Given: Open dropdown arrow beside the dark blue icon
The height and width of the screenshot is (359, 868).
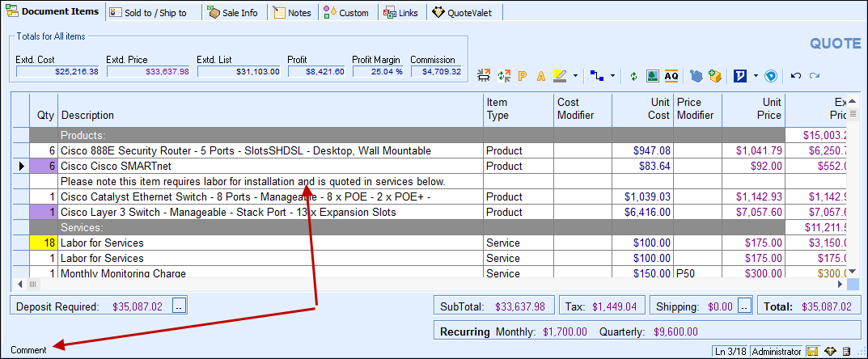Looking at the screenshot, I should pyautogui.click(x=756, y=76).
